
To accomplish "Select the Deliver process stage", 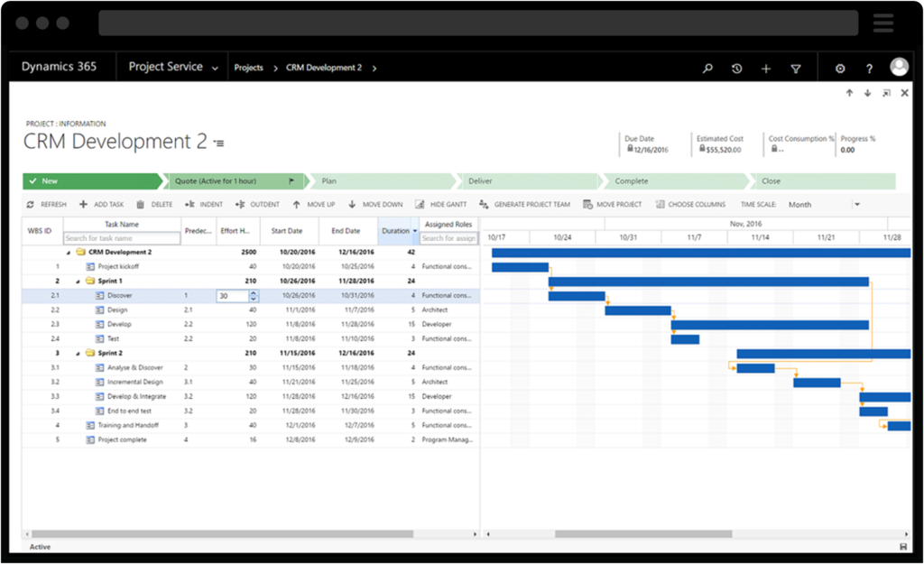I will click(529, 180).
